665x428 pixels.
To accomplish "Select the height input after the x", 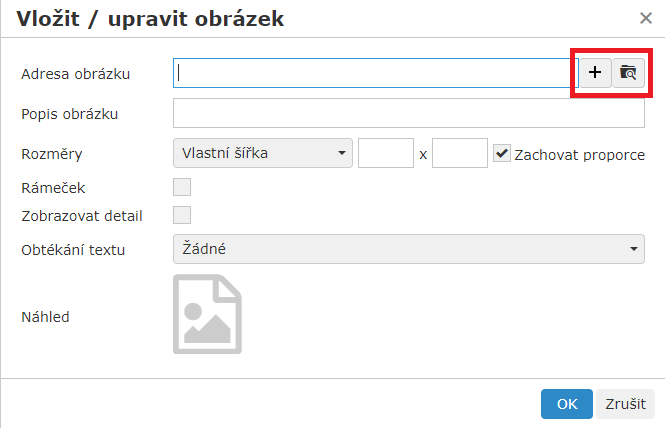I will coord(460,153).
